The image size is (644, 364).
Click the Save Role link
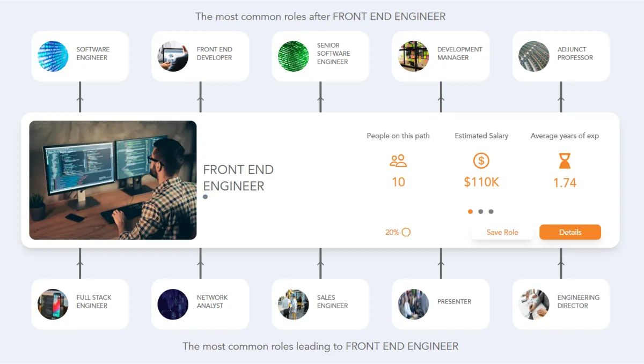click(x=502, y=232)
